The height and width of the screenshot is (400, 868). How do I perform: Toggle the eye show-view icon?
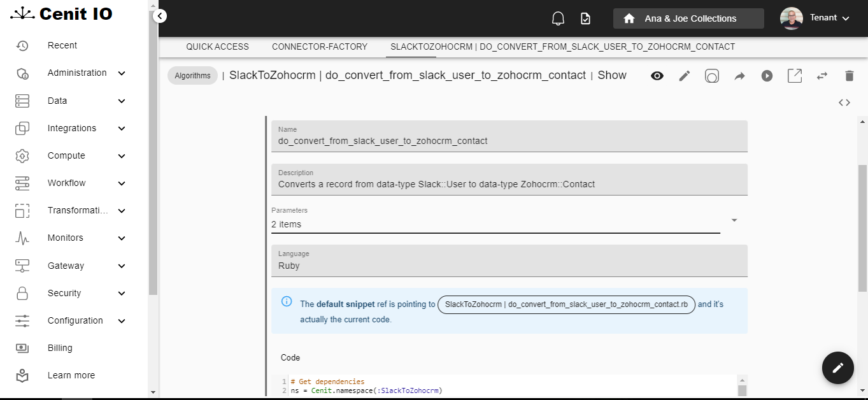point(657,76)
